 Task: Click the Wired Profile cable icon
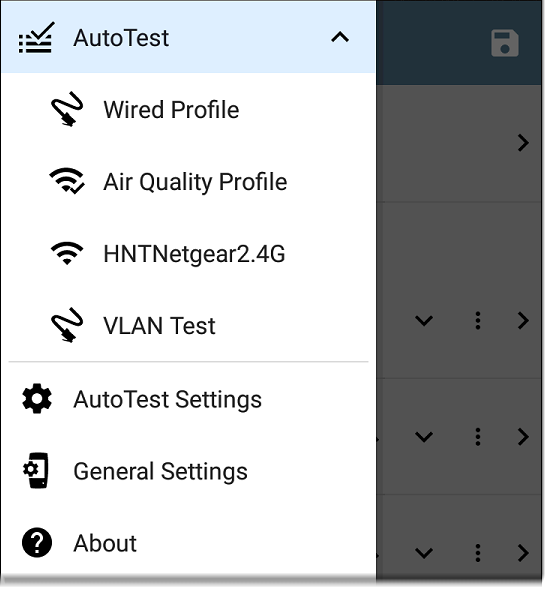tap(67, 109)
